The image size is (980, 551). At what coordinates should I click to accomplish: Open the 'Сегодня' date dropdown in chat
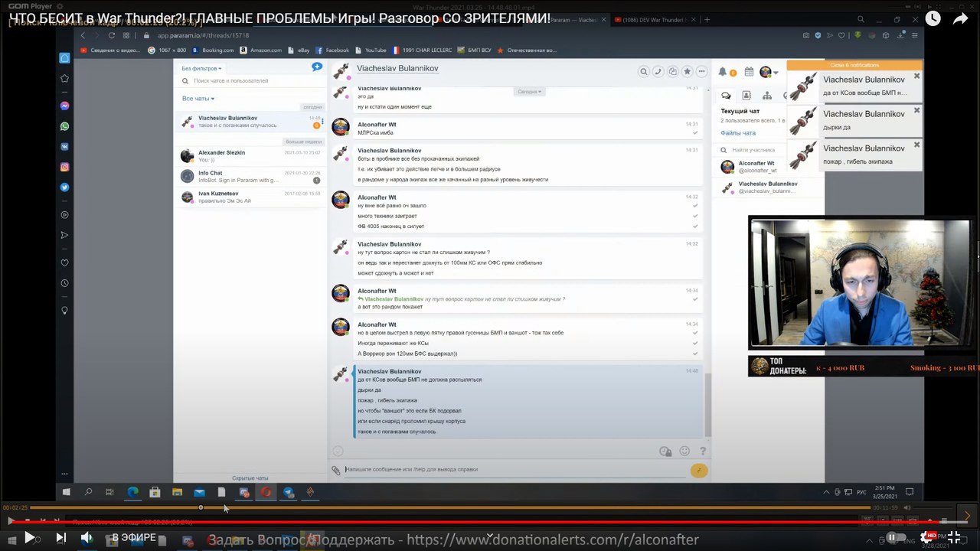point(529,92)
